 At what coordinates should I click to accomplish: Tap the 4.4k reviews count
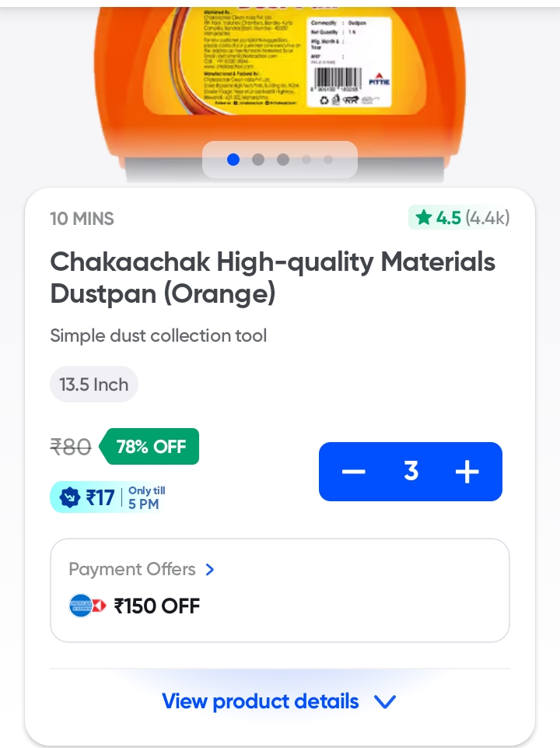(487, 218)
